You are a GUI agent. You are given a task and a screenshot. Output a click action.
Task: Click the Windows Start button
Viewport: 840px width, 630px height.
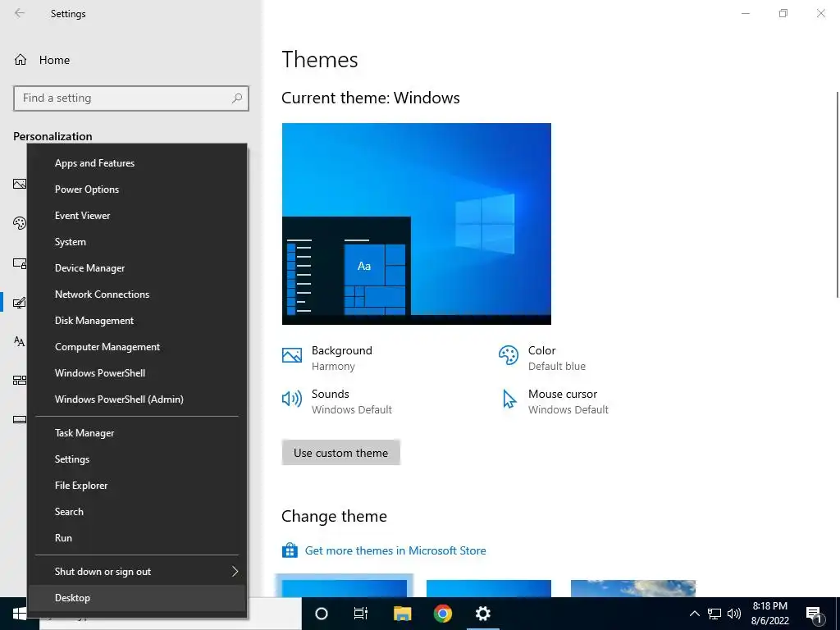pyautogui.click(x=20, y=614)
